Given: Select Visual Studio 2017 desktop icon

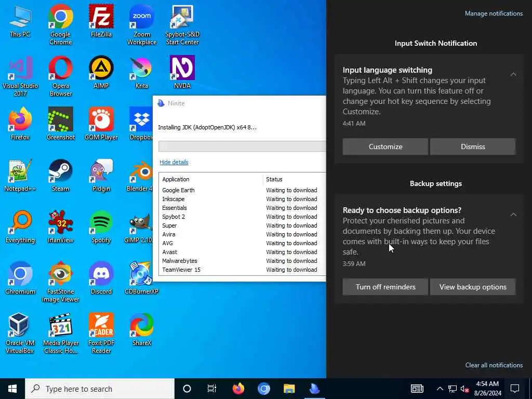Looking at the screenshot, I should 20,76.
